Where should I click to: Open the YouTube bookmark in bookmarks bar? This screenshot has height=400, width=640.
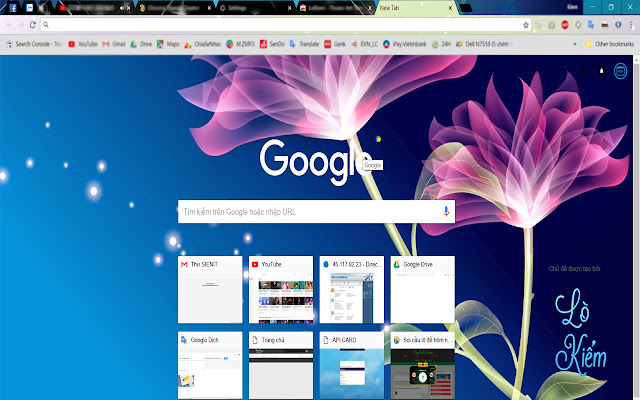click(83, 44)
